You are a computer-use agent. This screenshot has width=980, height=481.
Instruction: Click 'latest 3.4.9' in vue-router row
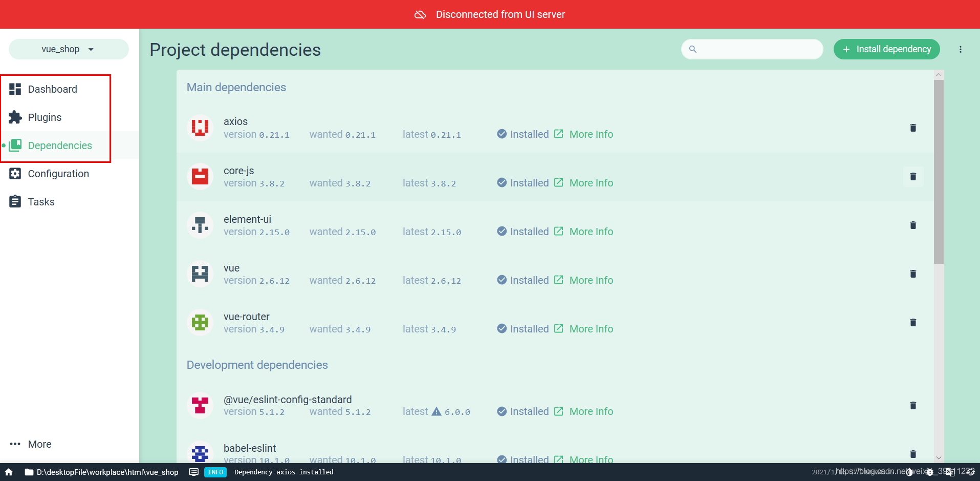coord(429,329)
